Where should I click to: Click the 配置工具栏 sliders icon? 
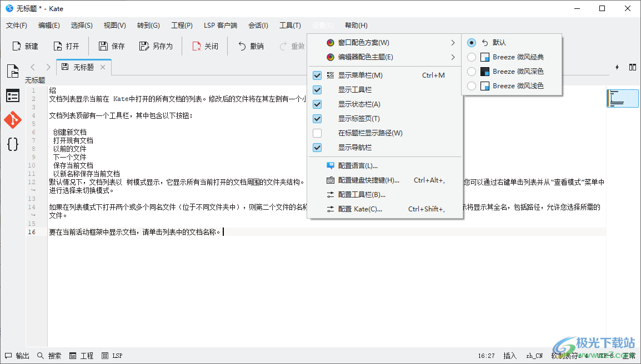(x=330, y=195)
